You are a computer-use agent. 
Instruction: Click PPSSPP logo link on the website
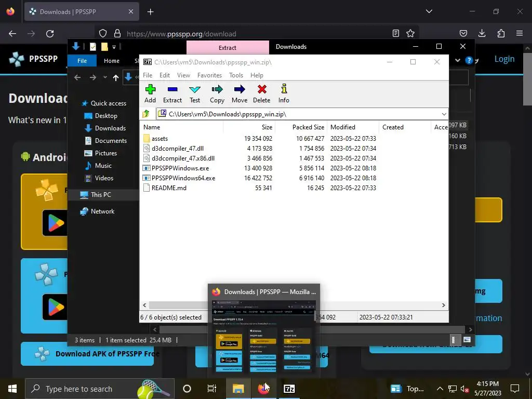pyautogui.click(x=33, y=59)
